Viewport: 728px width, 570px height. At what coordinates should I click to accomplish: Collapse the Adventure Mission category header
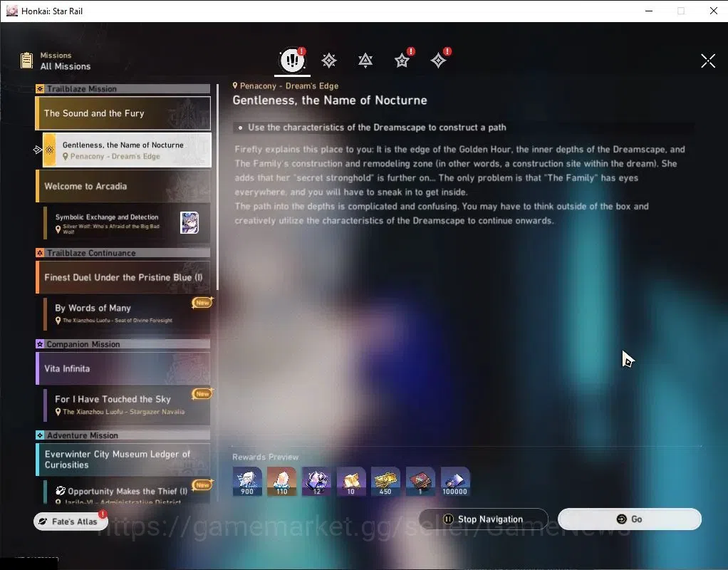(123, 435)
